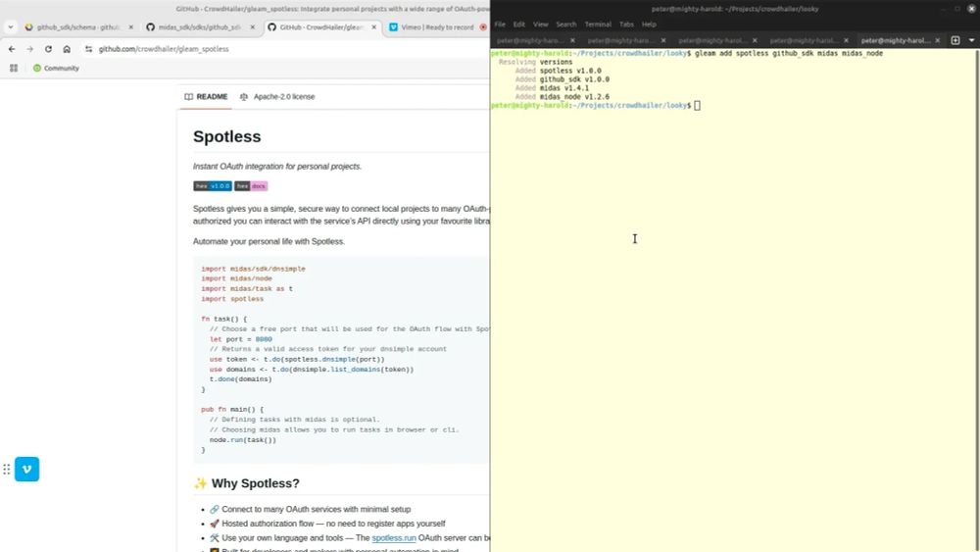Click 'github_sdk v1.0.0' terminal output
This screenshot has width=980, height=552.
pyautogui.click(x=574, y=80)
